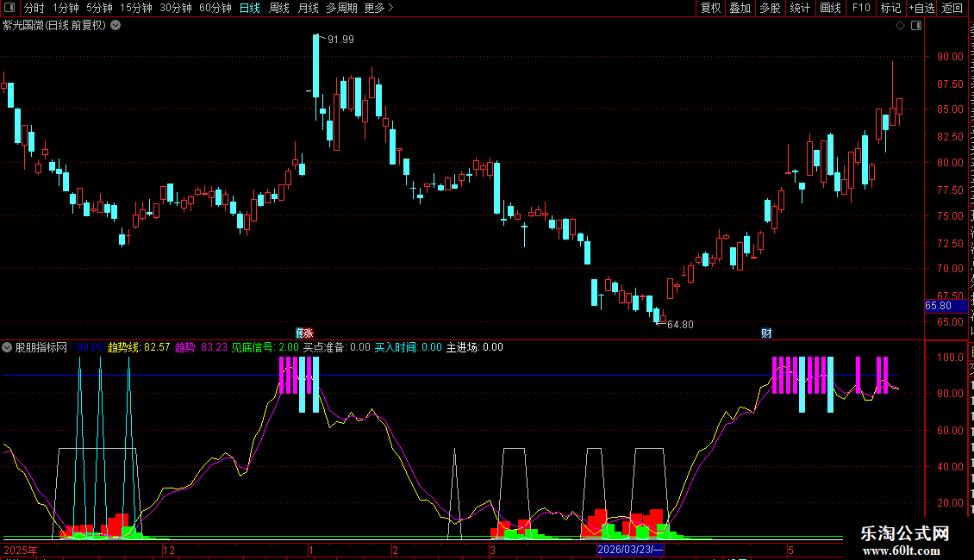Click the 趋势线: 82.57 indicator value
The image size is (974, 560).
point(139,348)
